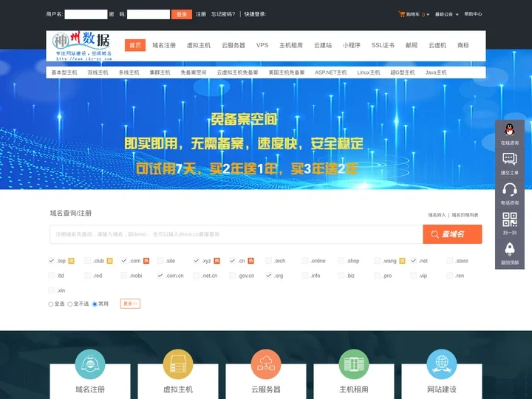The image size is (532, 399).
Task: Open VPS in main navigation
Action: pos(262,45)
